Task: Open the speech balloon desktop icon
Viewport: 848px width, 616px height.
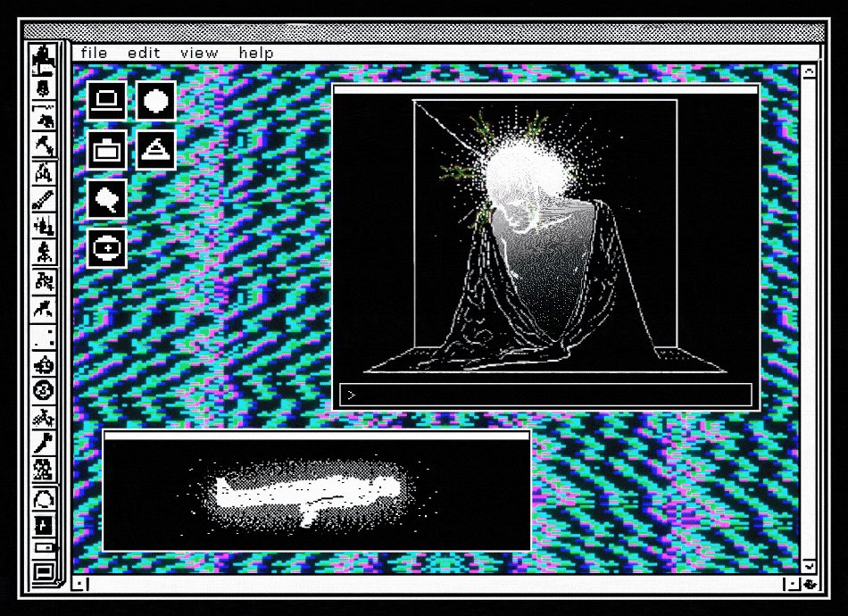Action: [x=106, y=199]
